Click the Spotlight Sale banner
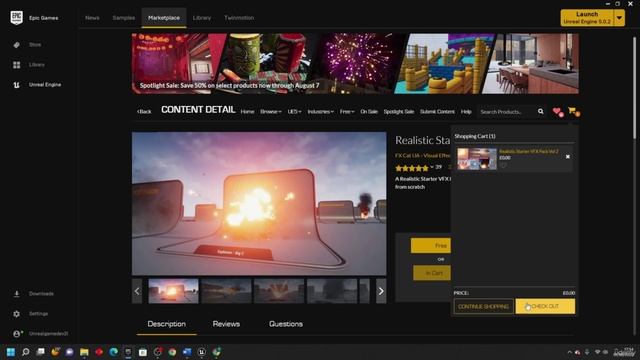The image size is (640, 360). click(355, 64)
